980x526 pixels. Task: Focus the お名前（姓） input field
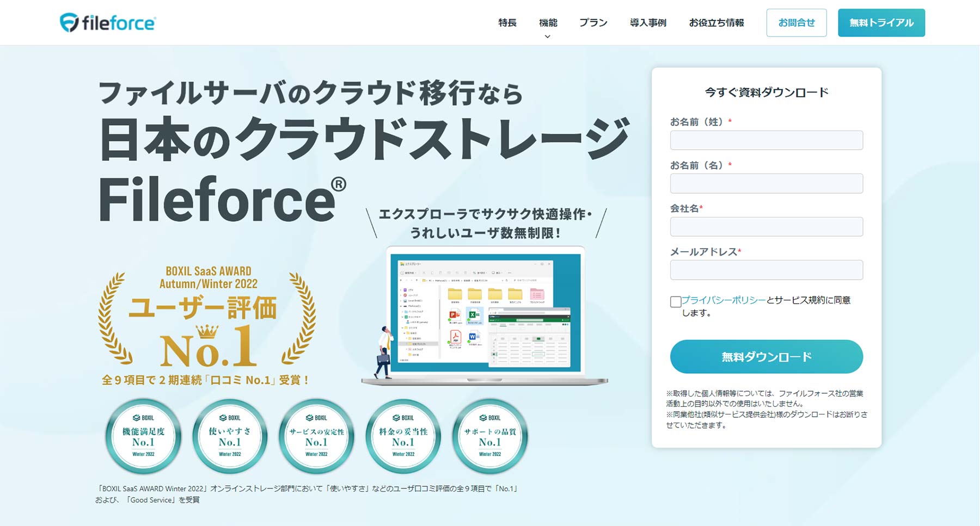point(766,140)
